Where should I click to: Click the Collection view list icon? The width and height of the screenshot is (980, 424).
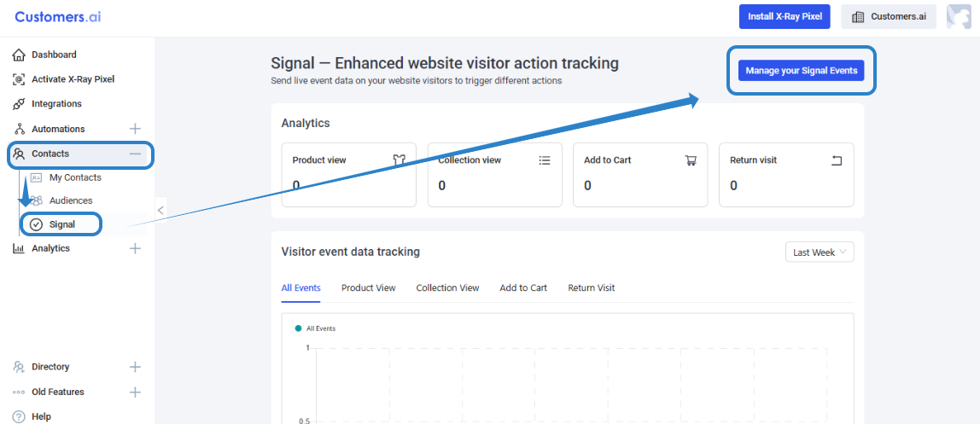click(x=545, y=160)
